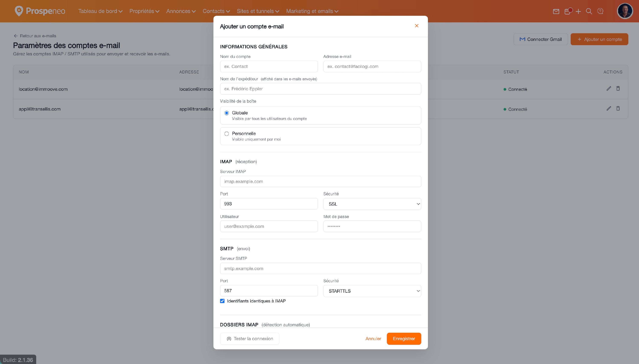Click the SMTP Port field showing 587
The height and width of the screenshot is (364, 639).
[x=269, y=291]
